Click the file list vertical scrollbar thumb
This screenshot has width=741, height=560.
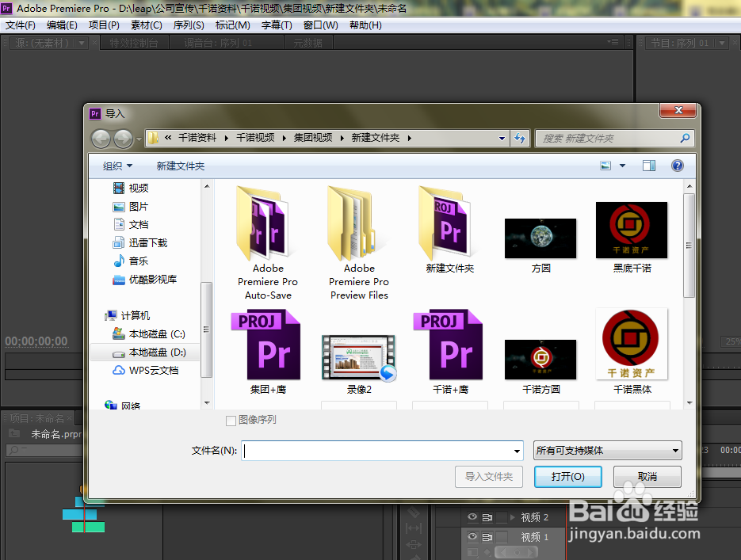[689, 245]
